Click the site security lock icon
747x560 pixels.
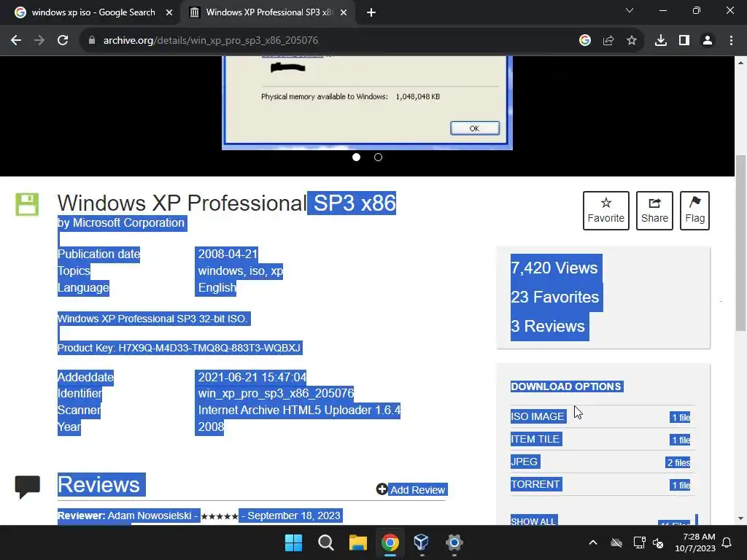click(x=92, y=41)
